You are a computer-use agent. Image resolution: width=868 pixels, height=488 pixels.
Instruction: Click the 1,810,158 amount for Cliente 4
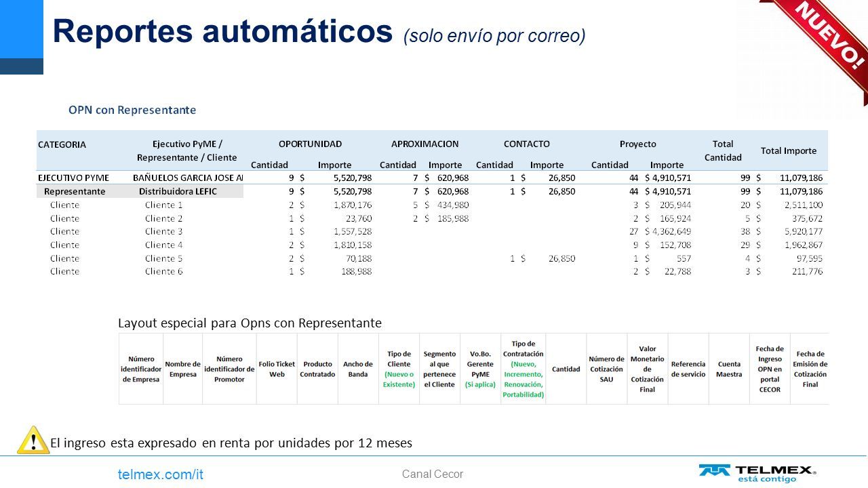353,245
